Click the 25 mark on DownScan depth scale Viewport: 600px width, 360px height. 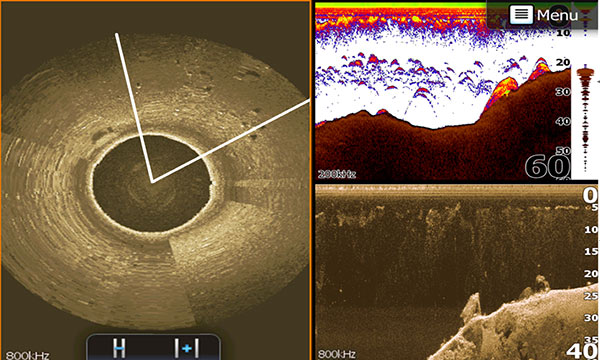point(591,296)
